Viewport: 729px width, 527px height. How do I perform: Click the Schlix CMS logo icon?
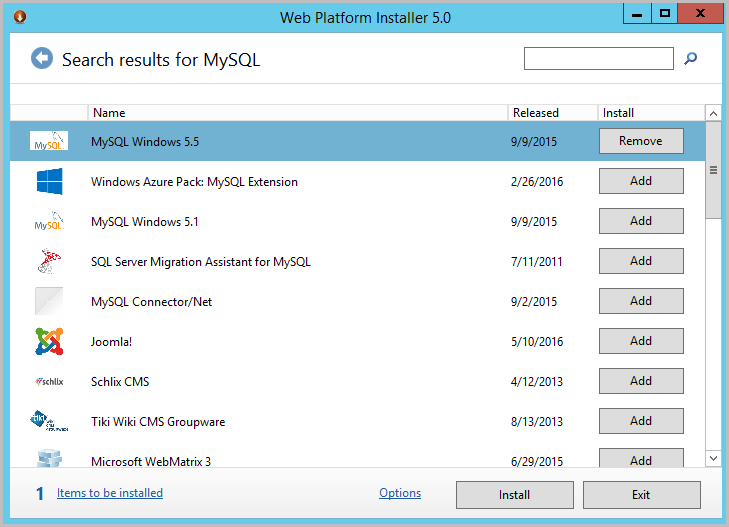coord(49,382)
